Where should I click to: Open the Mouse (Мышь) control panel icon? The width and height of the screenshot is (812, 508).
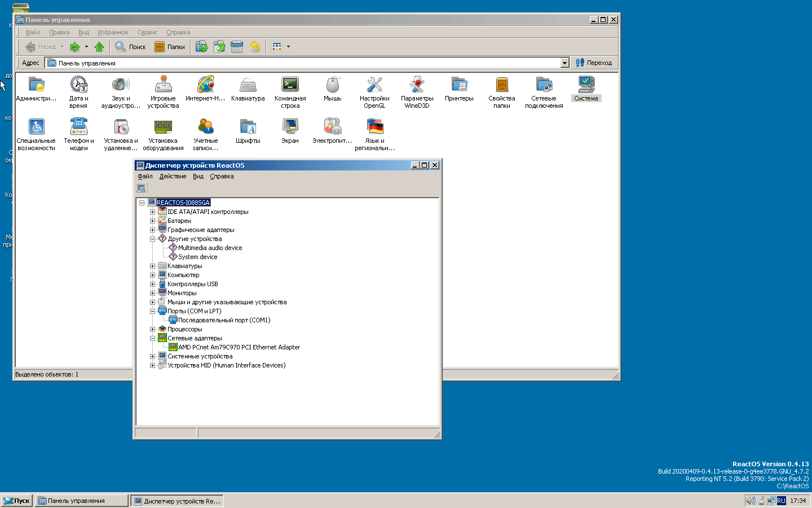pos(332,86)
